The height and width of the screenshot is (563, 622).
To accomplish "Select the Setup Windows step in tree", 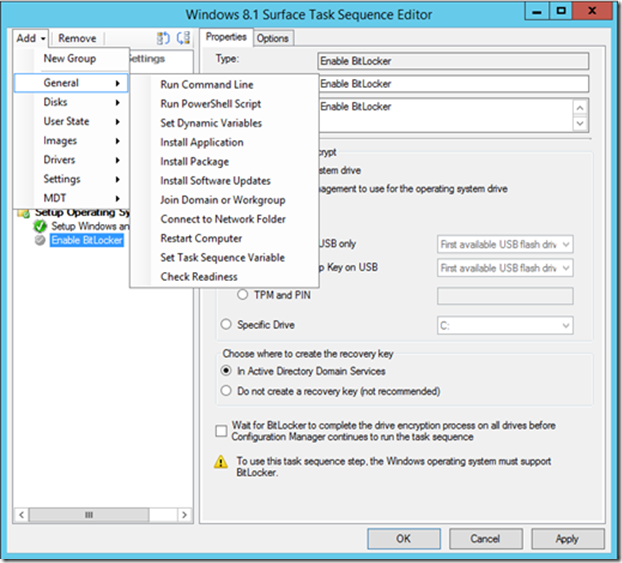I will click(x=90, y=226).
